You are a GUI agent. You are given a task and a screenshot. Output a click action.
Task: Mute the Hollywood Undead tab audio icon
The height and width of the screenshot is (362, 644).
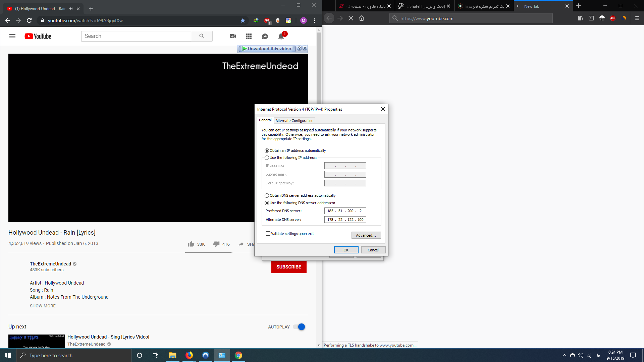click(x=71, y=9)
